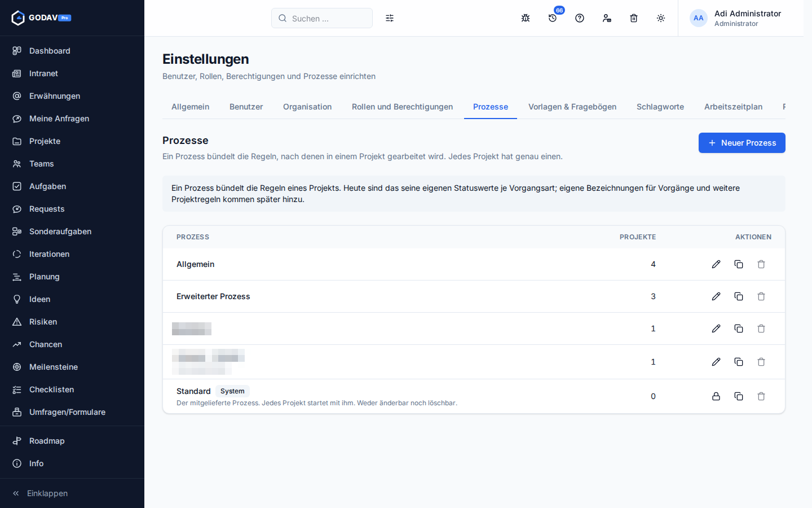Delete the Erweiterter Prozess entry

tap(761, 296)
